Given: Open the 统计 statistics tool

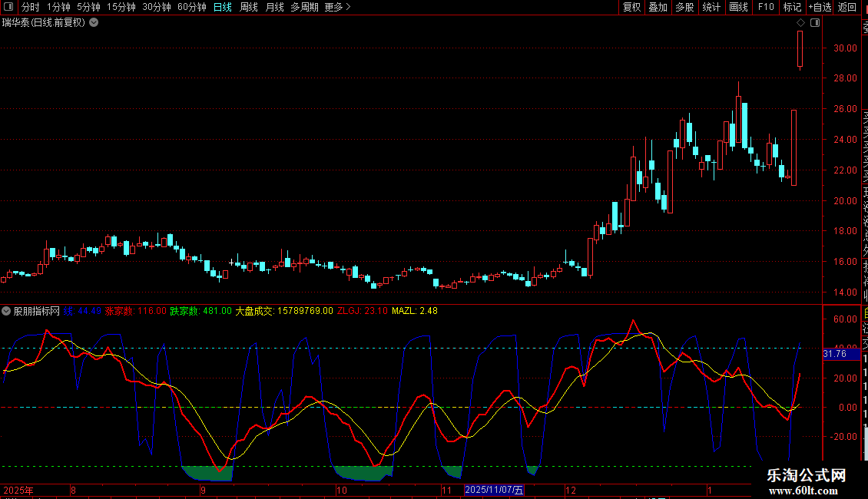Looking at the screenshot, I should (x=711, y=7).
